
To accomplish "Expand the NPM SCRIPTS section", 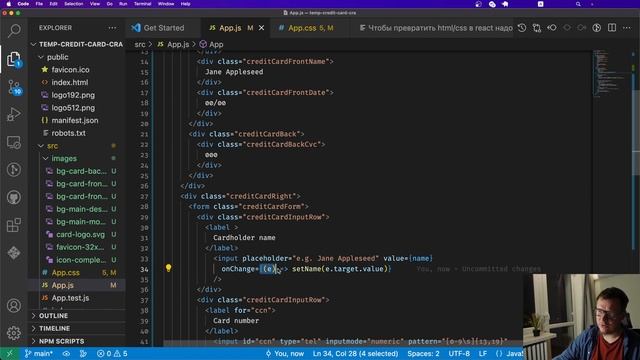I will click(77, 341).
